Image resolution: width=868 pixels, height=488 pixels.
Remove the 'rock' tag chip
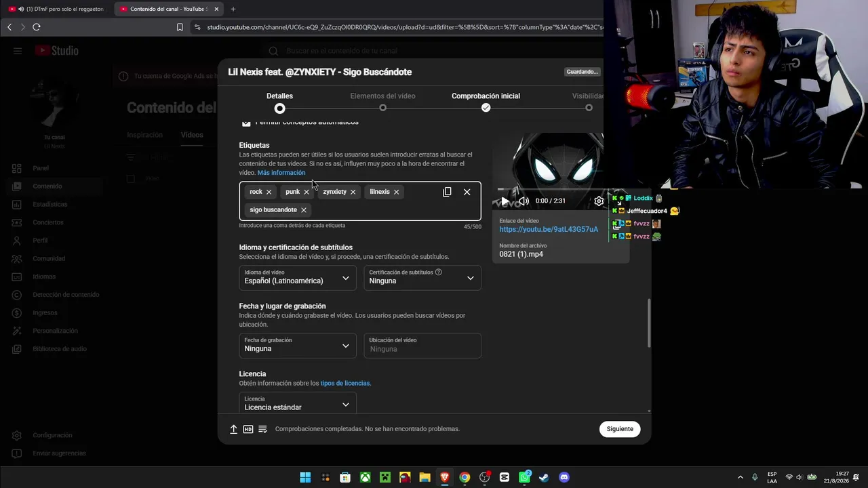269,192
